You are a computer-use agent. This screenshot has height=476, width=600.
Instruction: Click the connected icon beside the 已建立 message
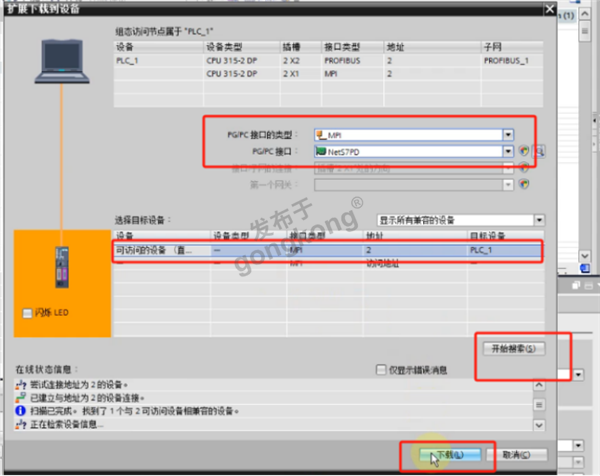click(21, 398)
